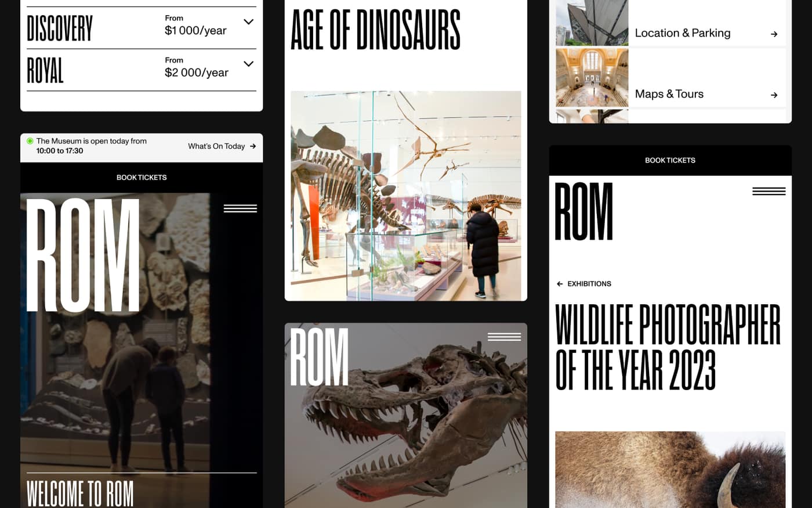Click the $2 000/year price

click(x=197, y=73)
